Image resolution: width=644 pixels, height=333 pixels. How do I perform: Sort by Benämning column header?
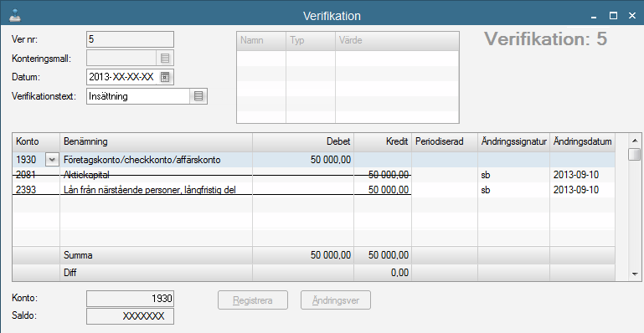click(156, 142)
